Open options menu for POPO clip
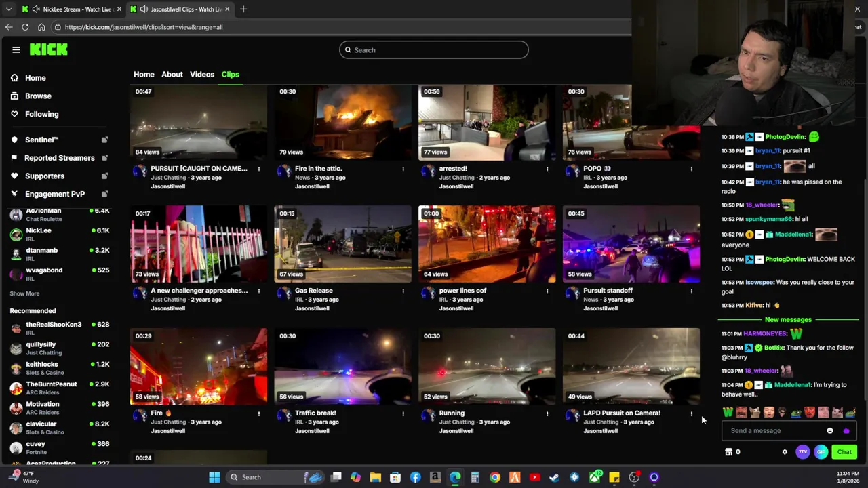Viewport: 868px width, 488px height. tap(692, 169)
